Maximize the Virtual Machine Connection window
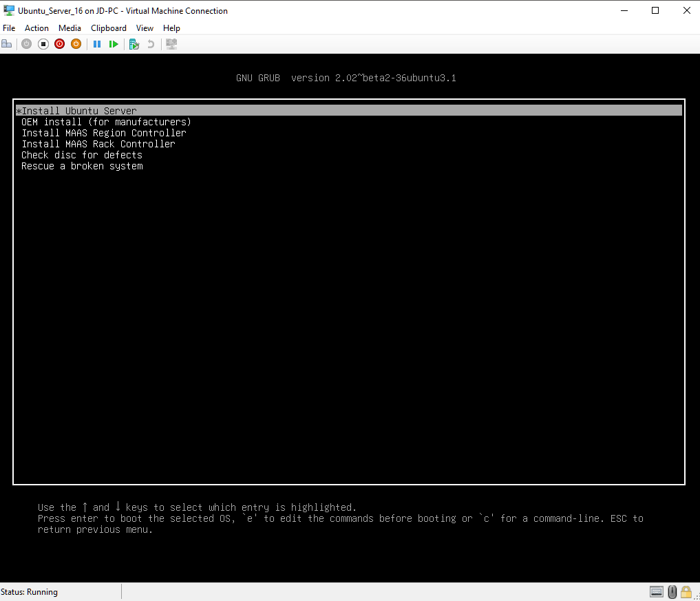The width and height of the screenshot is (700, 601). click(655, 11)
